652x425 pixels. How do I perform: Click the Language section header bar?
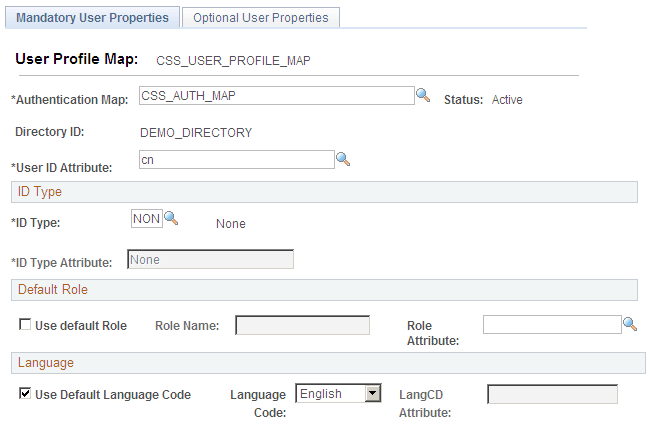click(327, 362)
